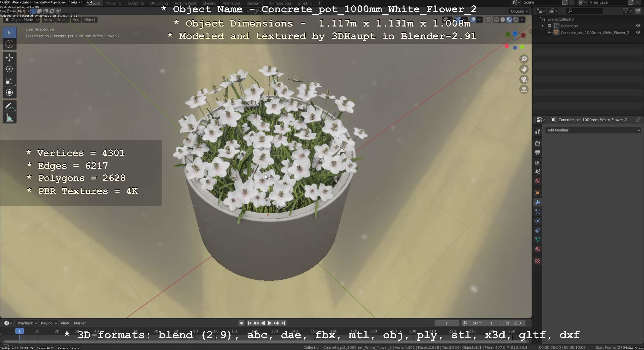The width and height of the screenshot is (644, 350).
Task: Open the timeline Keying dropdown
Action: (49, 323)
